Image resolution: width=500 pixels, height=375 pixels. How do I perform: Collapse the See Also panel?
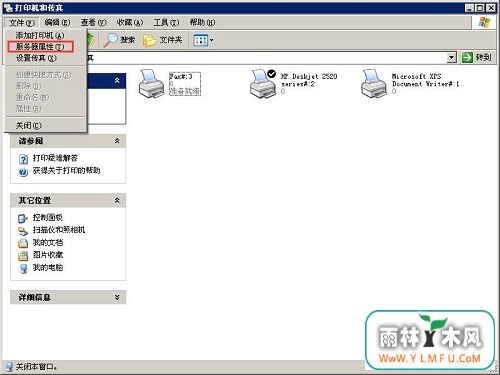point(117,141)
